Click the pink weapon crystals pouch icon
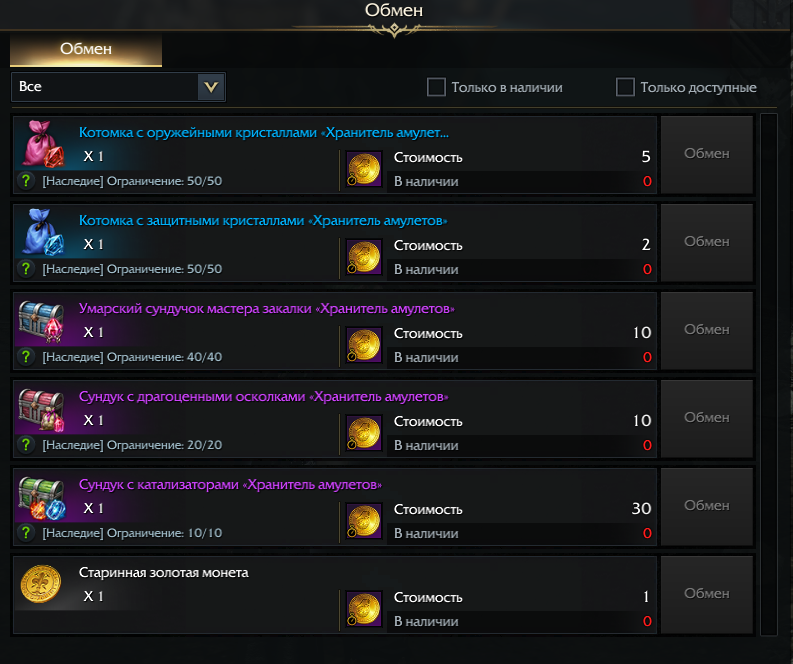793x664 pixels. (41, 143)
